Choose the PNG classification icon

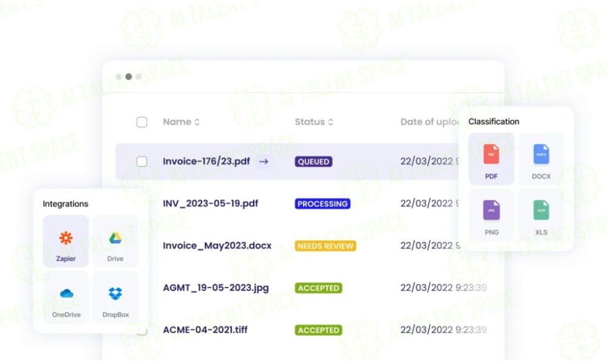coord(491,215)
